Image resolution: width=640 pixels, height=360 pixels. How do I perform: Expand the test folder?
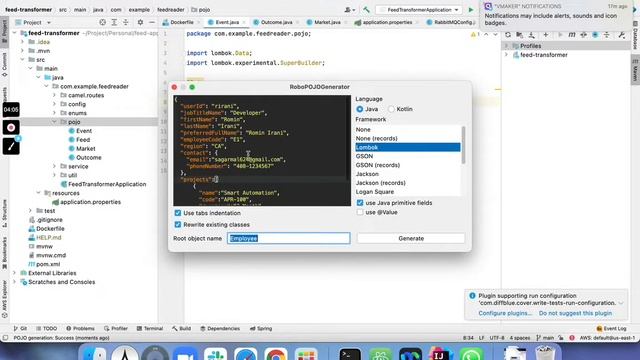point(30,211)
